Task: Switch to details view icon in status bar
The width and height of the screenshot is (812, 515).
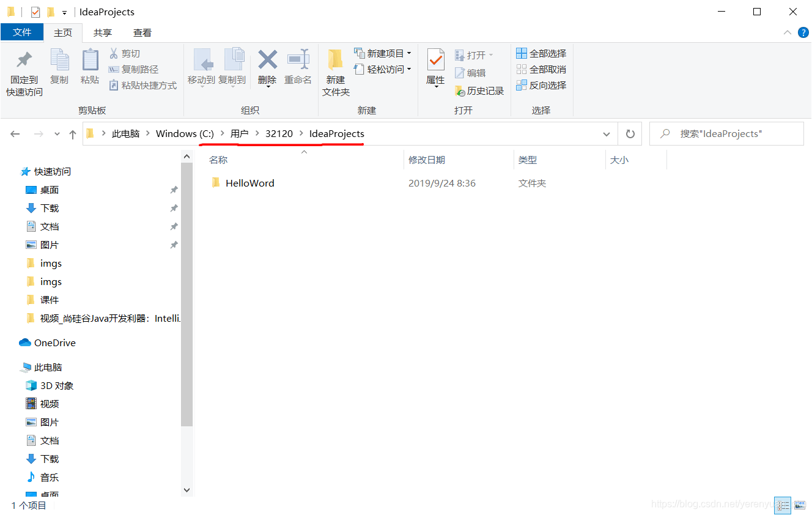Action: coord(782,505)
